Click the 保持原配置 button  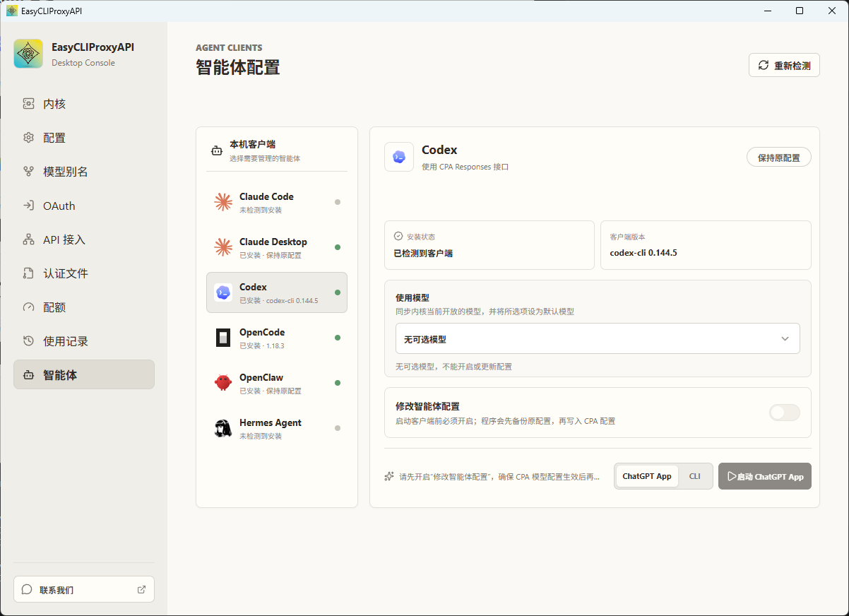click(x=779, y=158)
